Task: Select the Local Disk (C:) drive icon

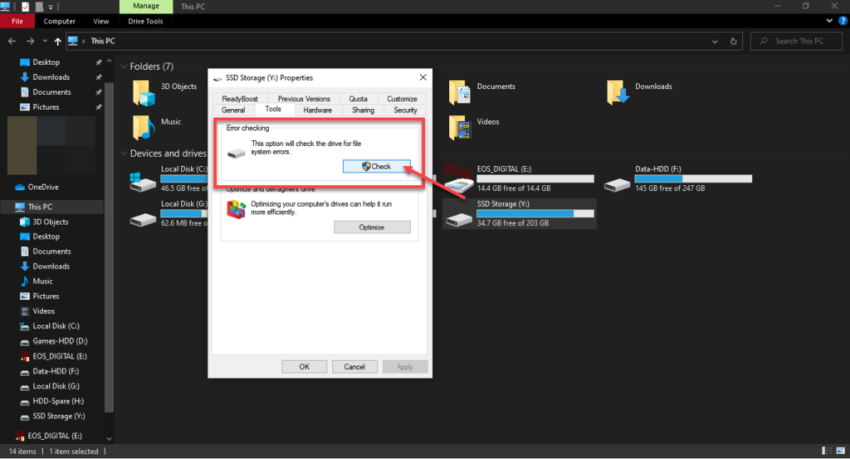Action: tap(143, 182)
